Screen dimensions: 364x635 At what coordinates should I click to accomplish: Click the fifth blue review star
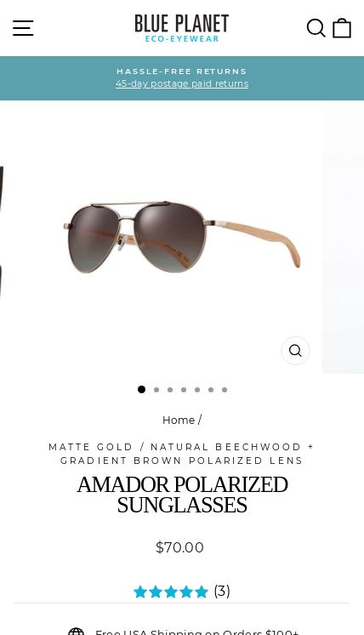pyautogui.click(x=201, y=592)
